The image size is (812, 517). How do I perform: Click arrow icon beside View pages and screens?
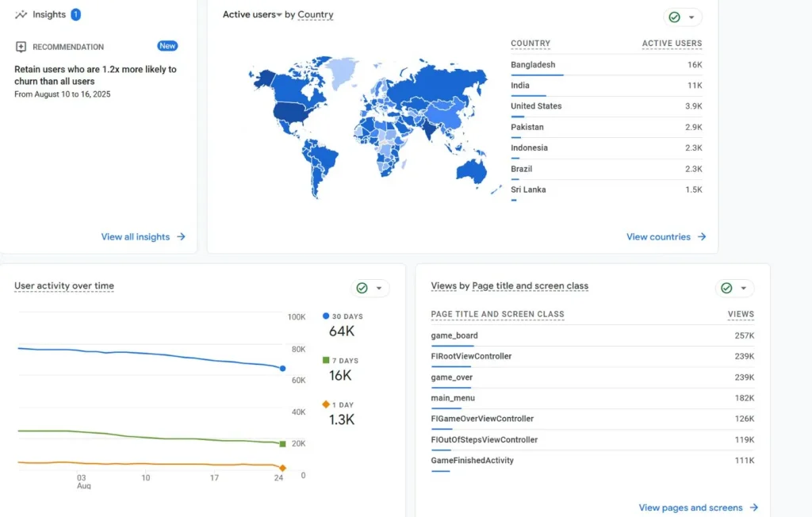(x=754, y=507)
